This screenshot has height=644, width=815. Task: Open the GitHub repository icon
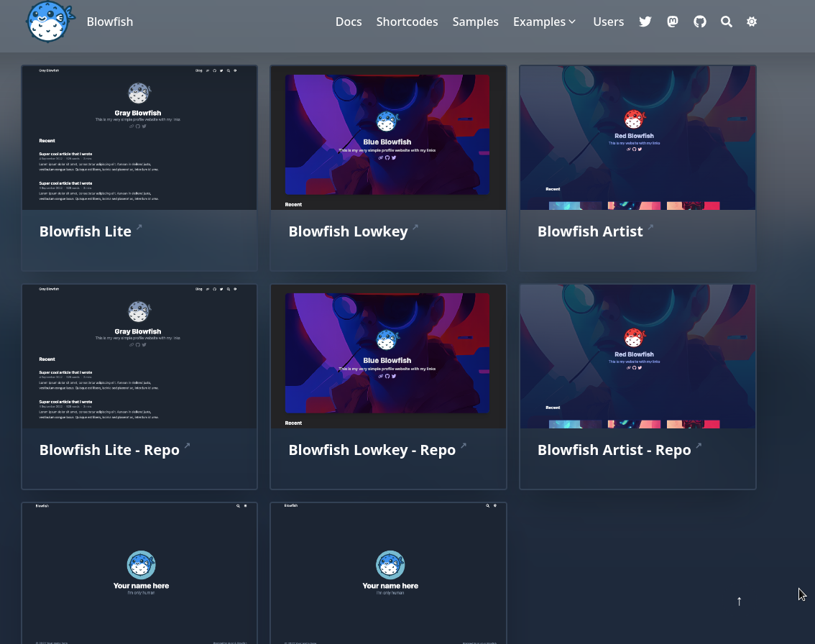point(700,22)
